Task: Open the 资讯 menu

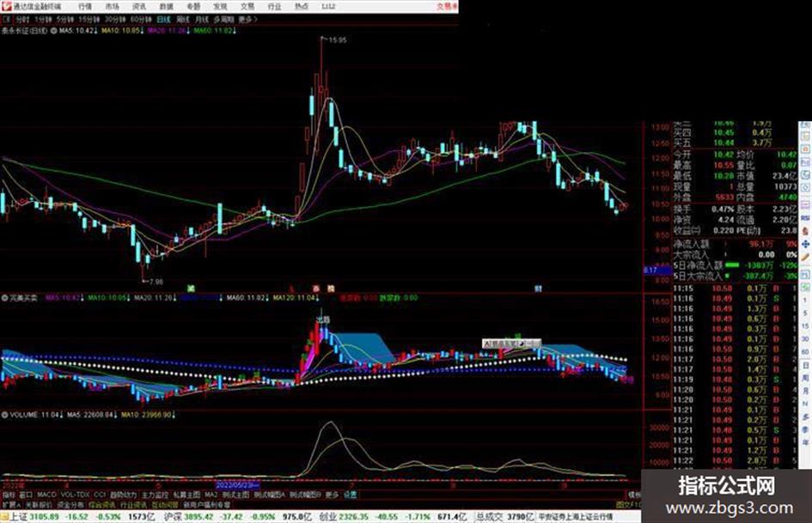Action: pos(139,6)
